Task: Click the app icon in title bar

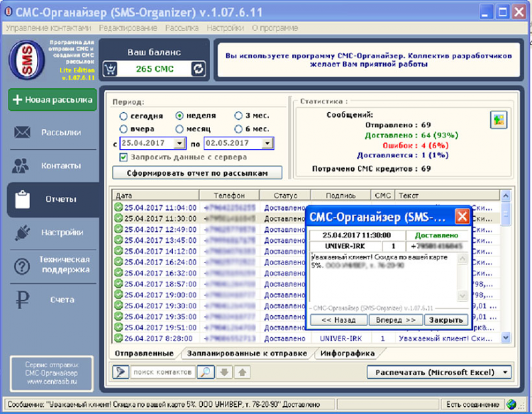Action: (9, 12)
